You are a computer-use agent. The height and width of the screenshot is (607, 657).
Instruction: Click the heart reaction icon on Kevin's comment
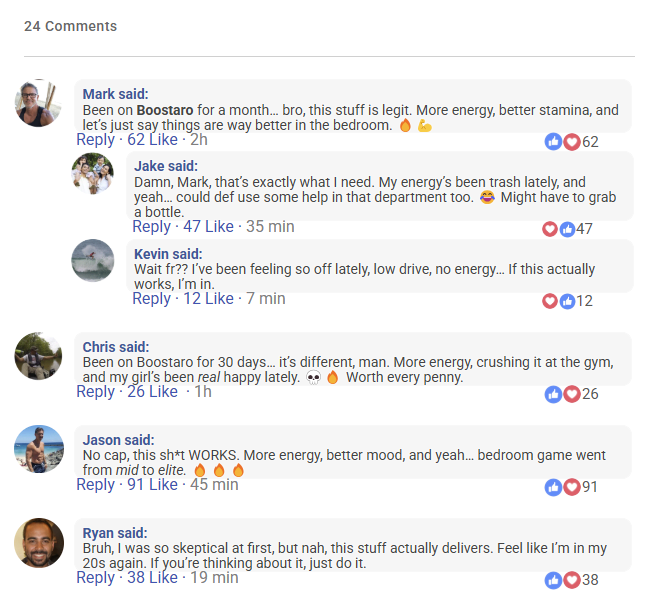pos(549,301)
